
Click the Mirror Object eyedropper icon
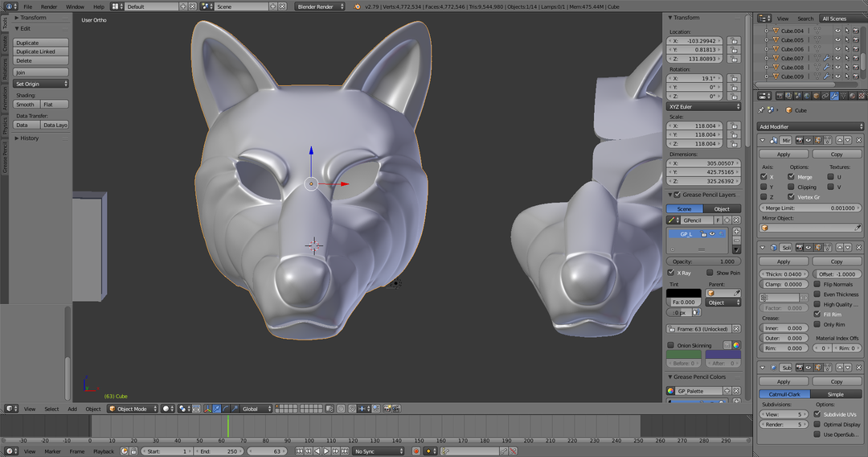tap(859, 228)
